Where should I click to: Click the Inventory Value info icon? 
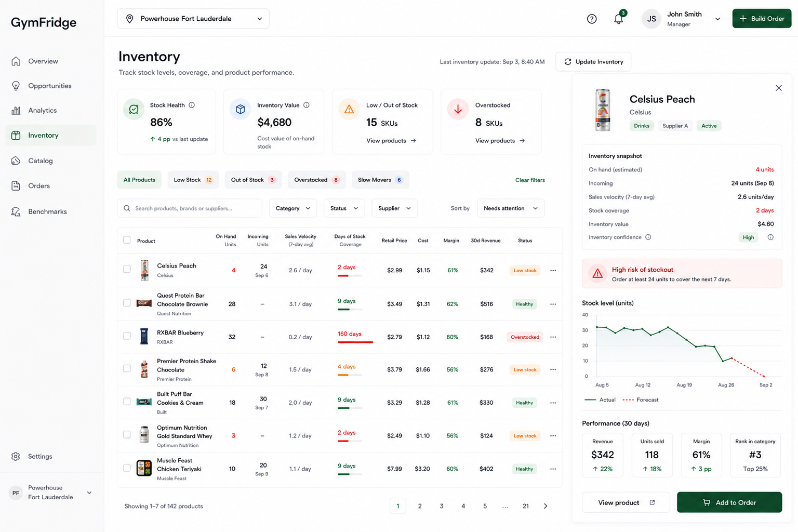pyautogui.click(x=307, y=105)
